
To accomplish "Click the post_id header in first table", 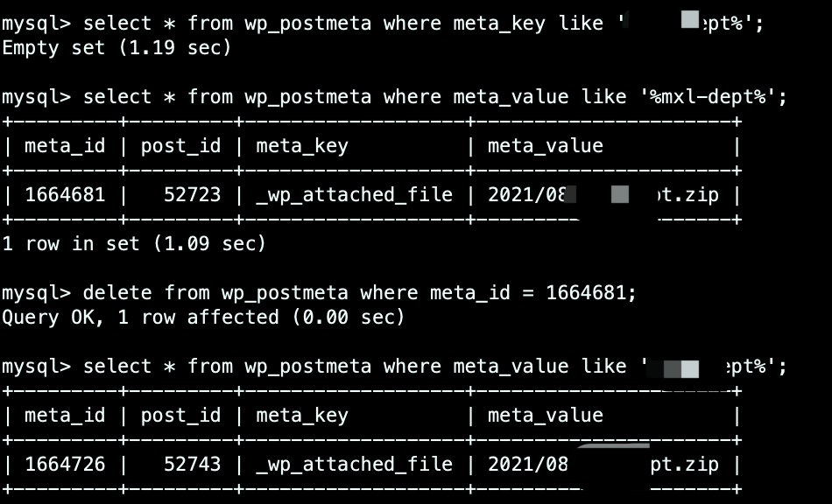I will 180,146.
